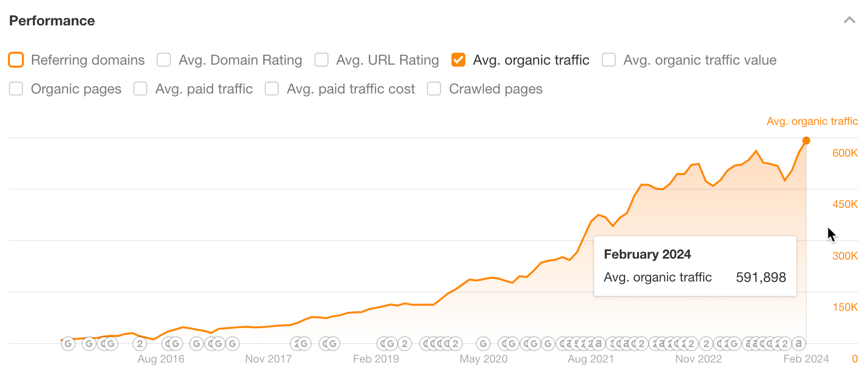Screen dimensions: 868x372
Task: Click the orange Avg. organic traffic legend label
Action: [812, 121]
